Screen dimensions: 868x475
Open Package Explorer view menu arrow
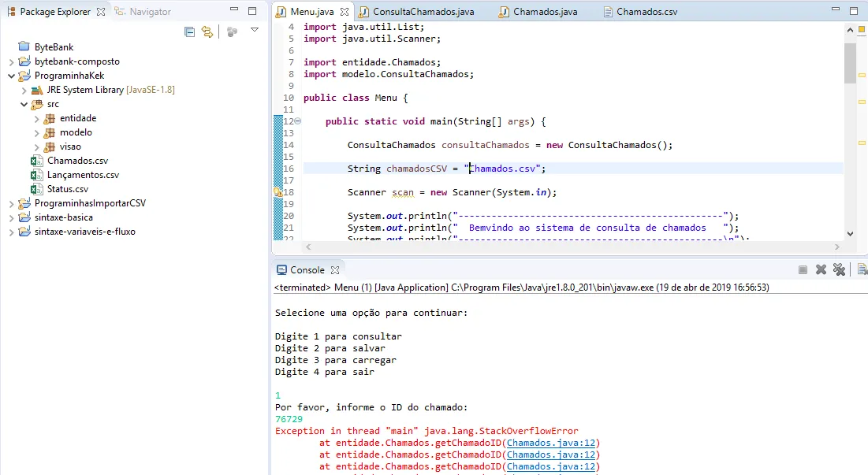point(254,30)
